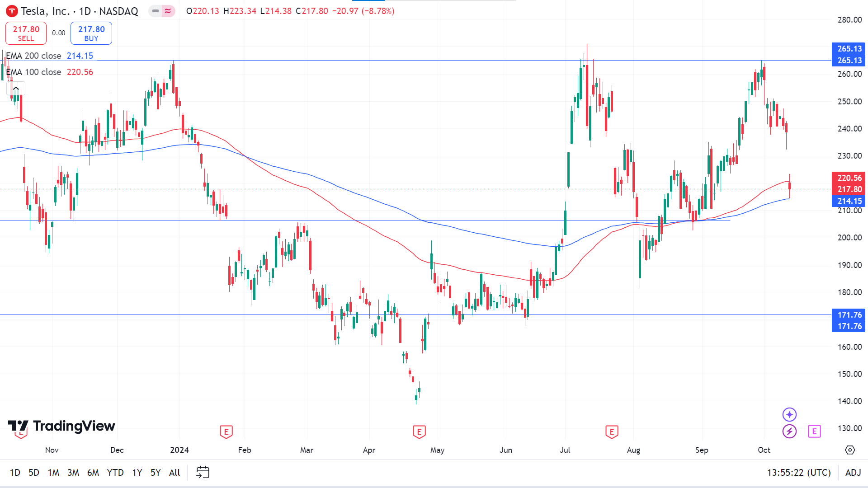Switch the range to 5Y
Image resolution: width=868 pixels, height=488 pixels.
coord(156,473)
